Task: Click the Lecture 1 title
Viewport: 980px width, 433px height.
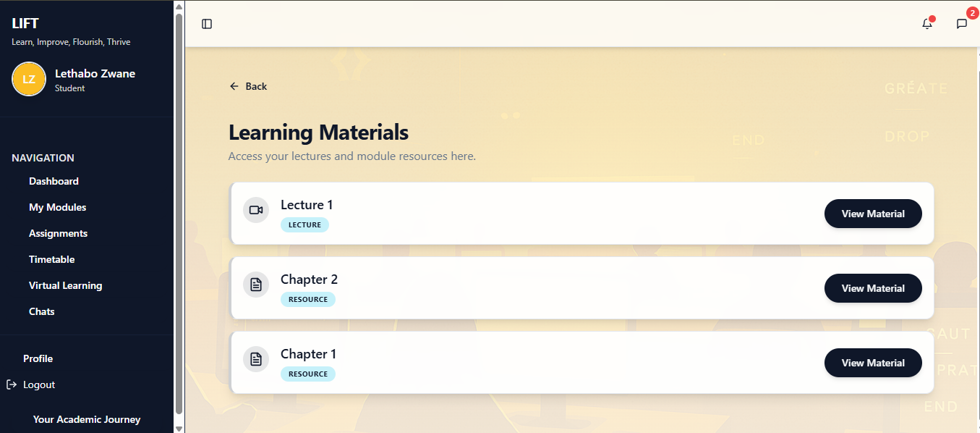Action: pyautogui.click(x=307, y=205)
